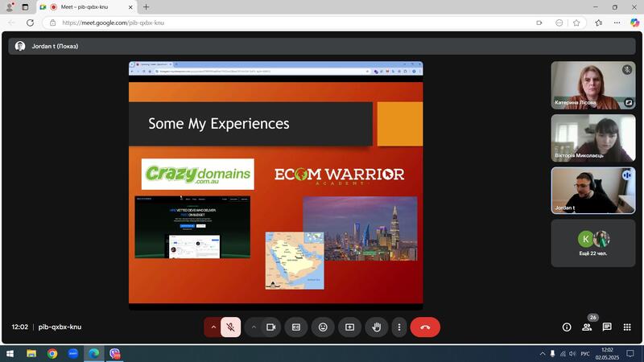This screenshot has width=644, height=362.
Task: Turn on captions button
Action: point(296,327)
